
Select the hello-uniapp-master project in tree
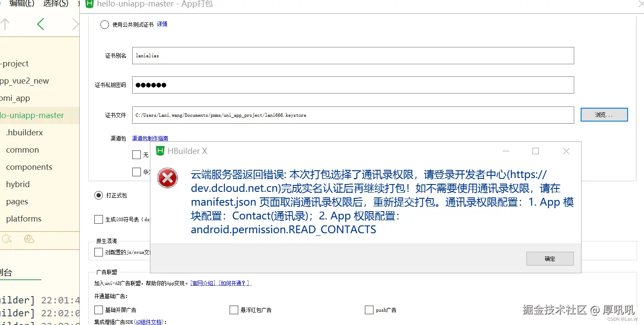tap(40, 115)
